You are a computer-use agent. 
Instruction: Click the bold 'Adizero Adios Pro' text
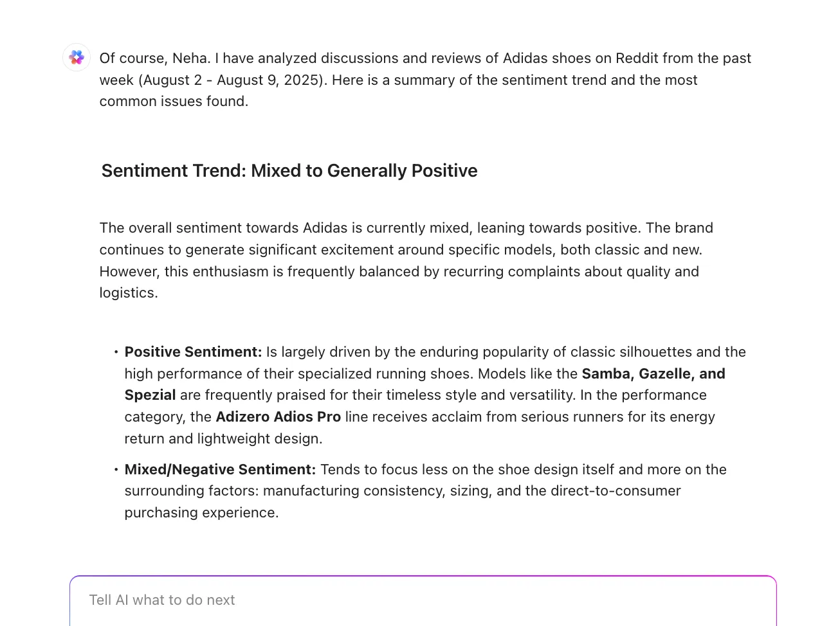278,417
